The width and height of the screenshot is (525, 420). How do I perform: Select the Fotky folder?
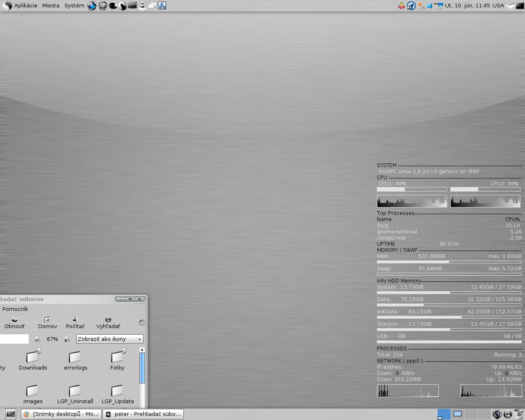[x=117, y=360]
